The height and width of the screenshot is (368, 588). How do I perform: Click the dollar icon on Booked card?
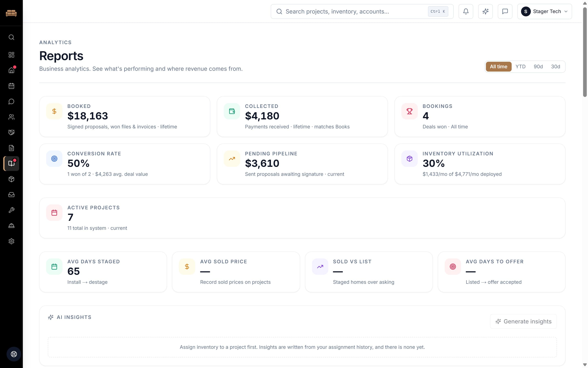coord(54,111)
